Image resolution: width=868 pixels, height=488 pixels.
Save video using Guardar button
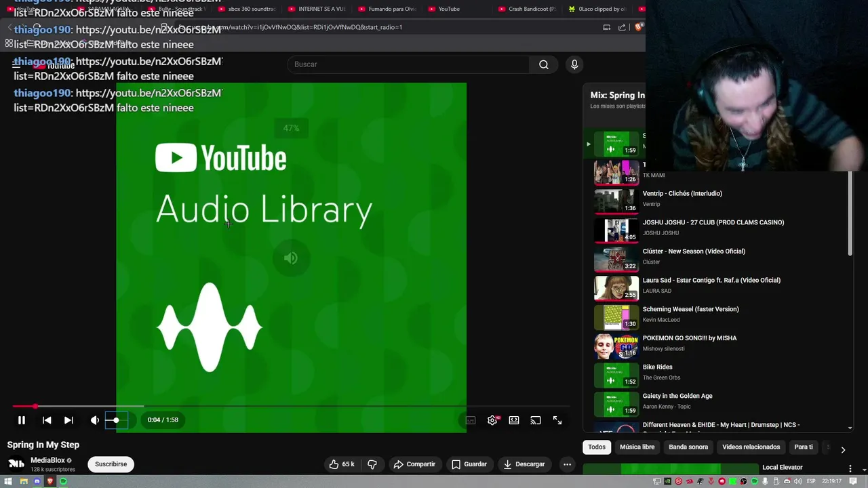469,464
